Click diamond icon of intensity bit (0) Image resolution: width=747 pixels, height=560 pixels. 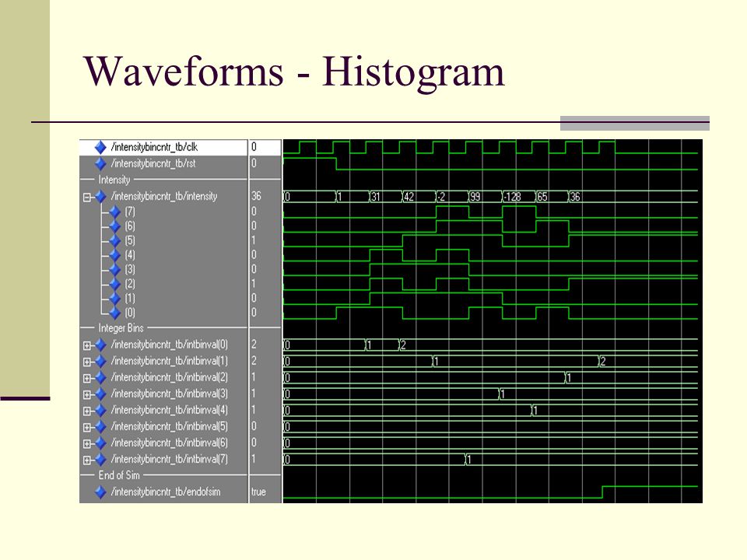tap(115, 313)
